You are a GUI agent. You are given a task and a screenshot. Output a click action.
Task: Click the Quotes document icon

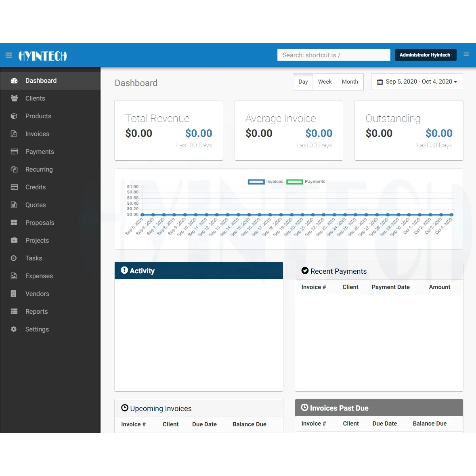[x=14, y=205]
